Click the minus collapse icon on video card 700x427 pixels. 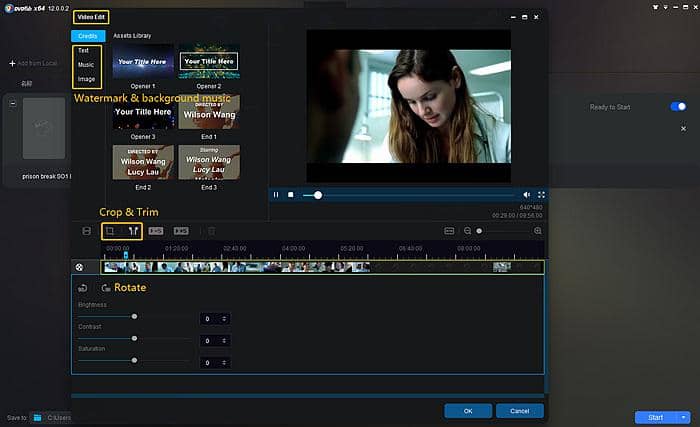pos(12,104)
